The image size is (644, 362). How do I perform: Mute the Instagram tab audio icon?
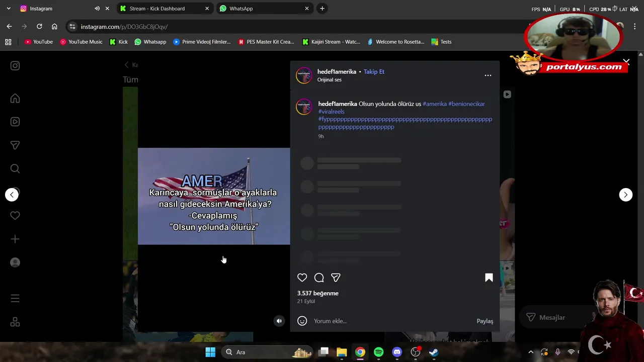click(97, 9)
